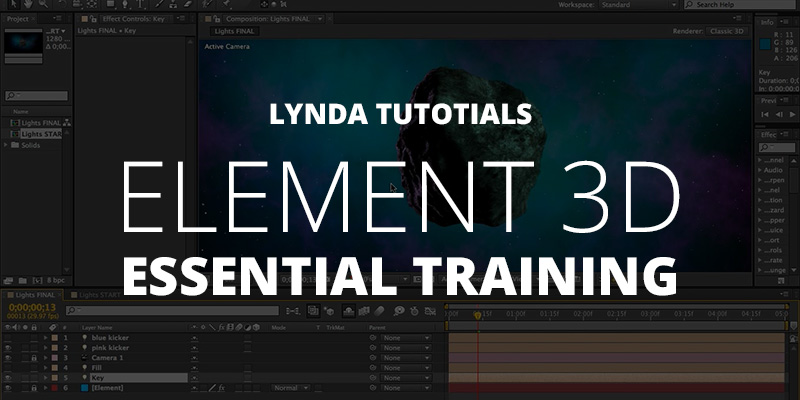Click Play button in Preview panel

tap(792, 114)
